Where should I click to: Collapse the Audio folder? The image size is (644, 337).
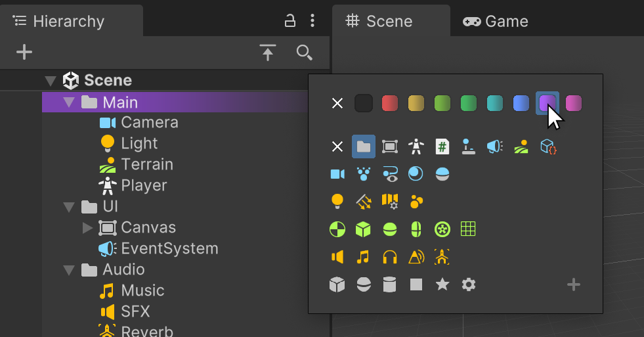tap(69, 270)
